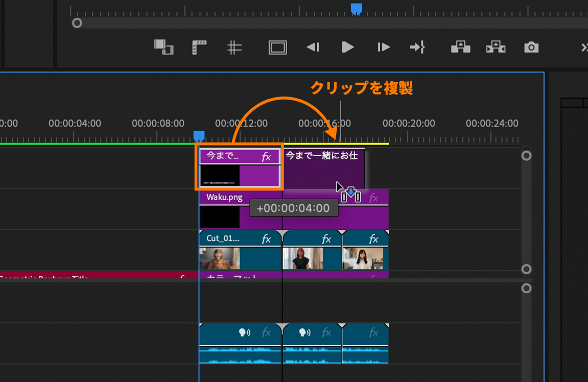The width and height of the screenshot is (588, 382).
Task: Select the third audio clip
Action: 365,343
